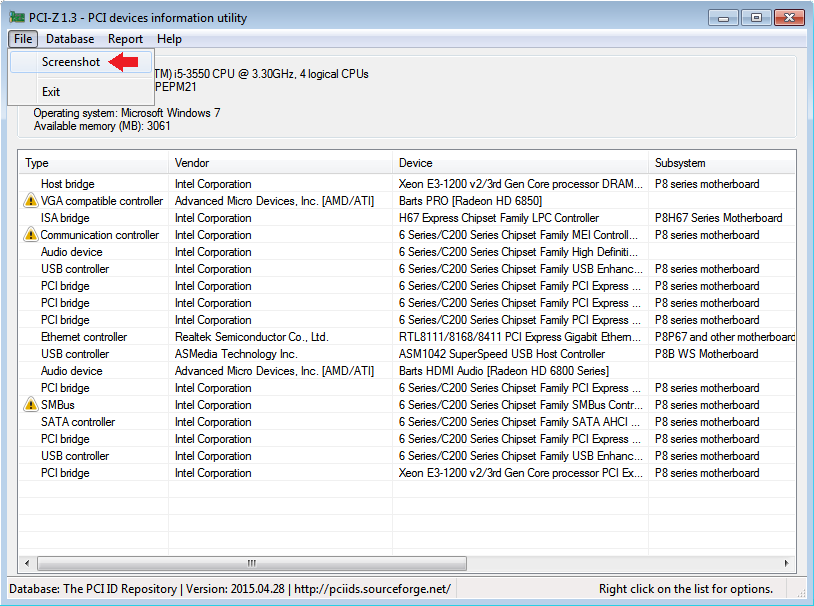The height and width of the screenshot is (606, 814).
Task: Select the Ethernet controller row
Action: (407, 337)
